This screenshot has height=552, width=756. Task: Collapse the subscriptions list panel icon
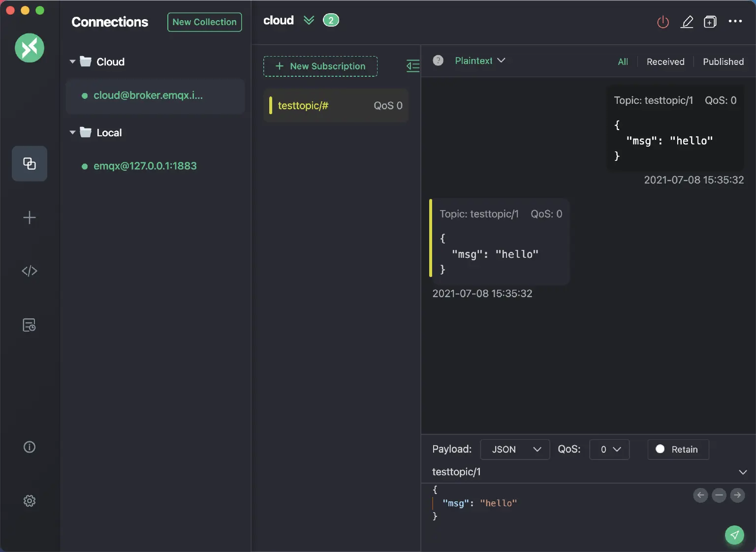[x=413, y=66]
